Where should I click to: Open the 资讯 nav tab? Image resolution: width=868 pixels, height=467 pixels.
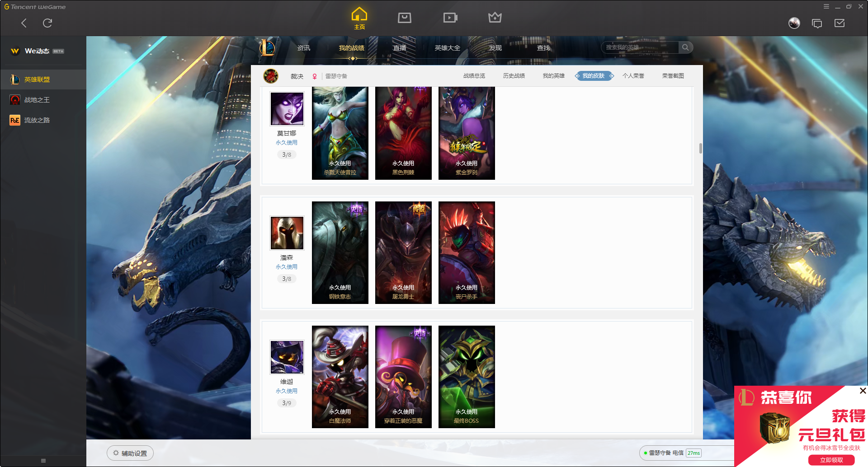[304, 48]
